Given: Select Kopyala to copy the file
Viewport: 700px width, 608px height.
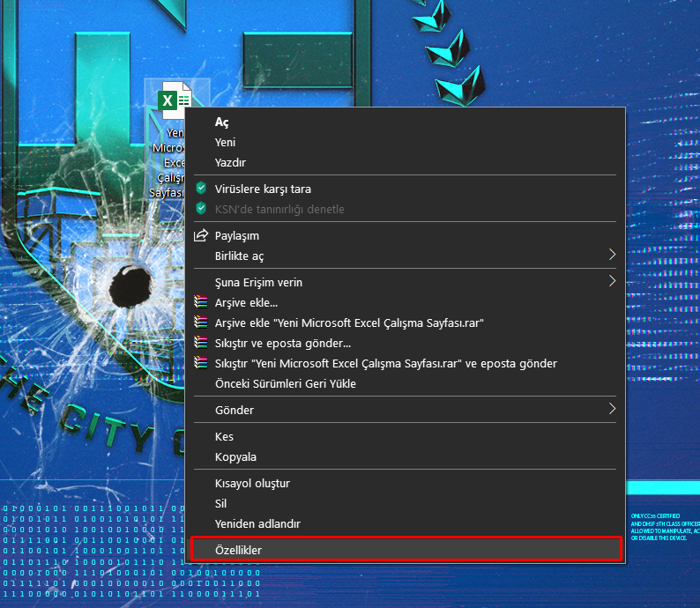Looking at the screenshot, I should tap(235, 457).
